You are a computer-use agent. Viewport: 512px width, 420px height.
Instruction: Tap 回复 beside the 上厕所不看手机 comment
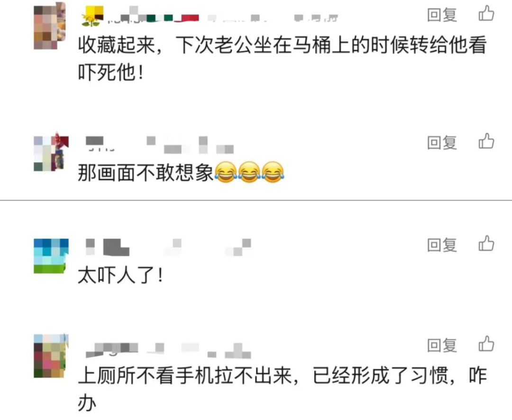tap(442, 345)
